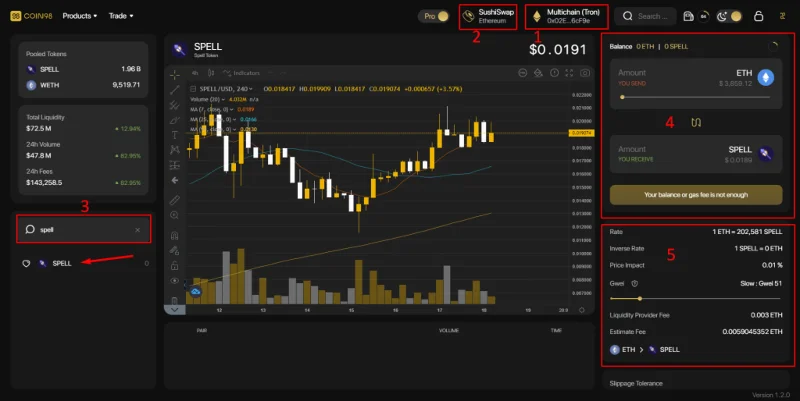Screen dimensions: 800x401
Task: Take a chart snapshot with camera icon
Action: [x=585, y=73]
